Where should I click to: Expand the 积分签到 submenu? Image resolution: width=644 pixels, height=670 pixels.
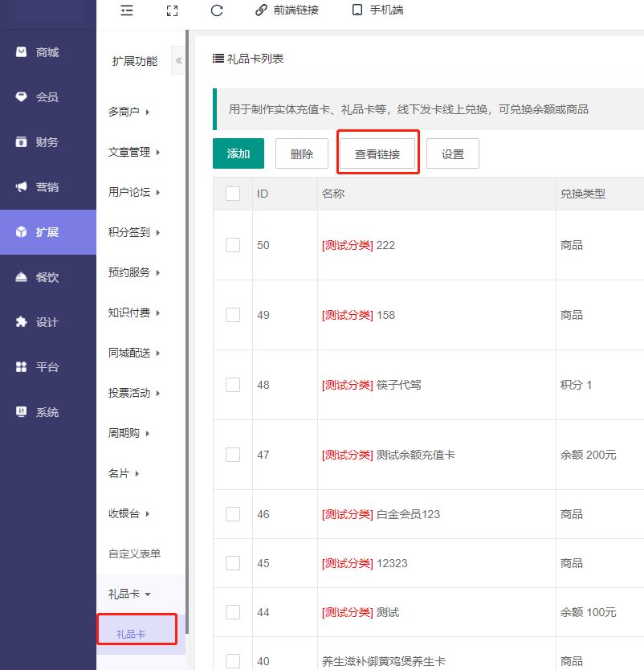(135, 232)
